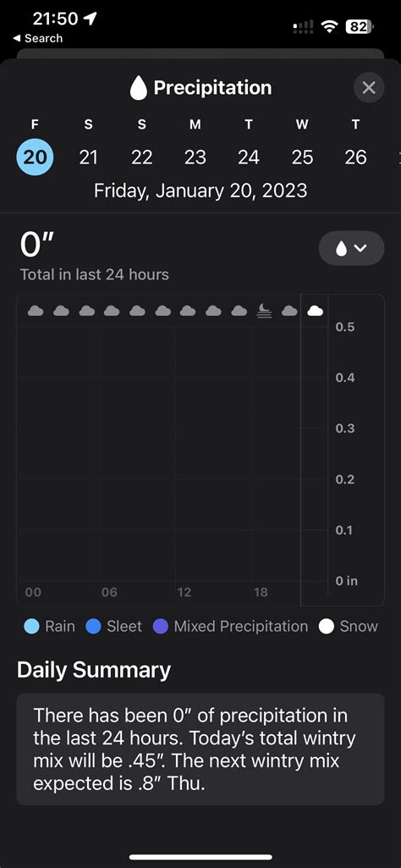Tap the purple Mixed Precipitation swatch
This screenshot has height=868, width=401.
[161, 627]
